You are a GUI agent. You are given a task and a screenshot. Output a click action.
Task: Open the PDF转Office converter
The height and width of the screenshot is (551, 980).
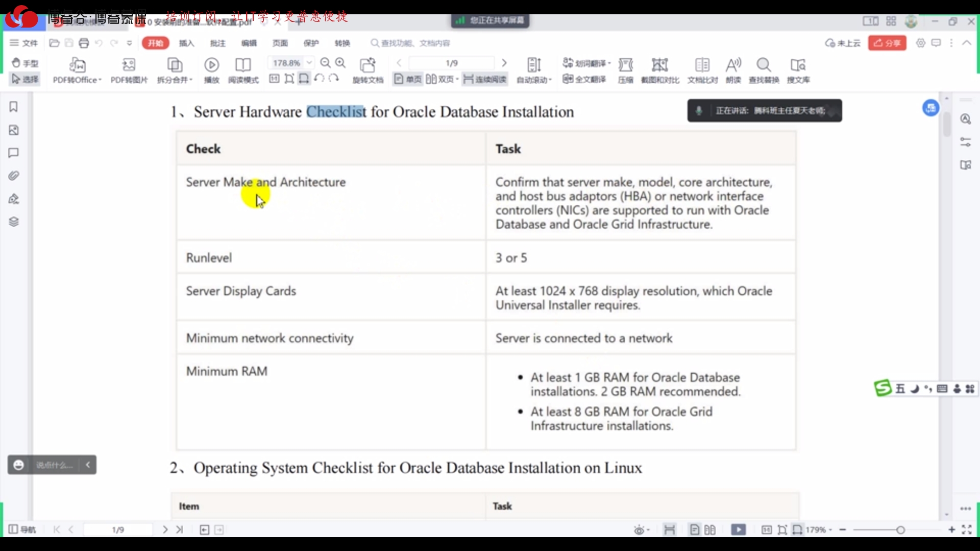[x=78, y=70]
